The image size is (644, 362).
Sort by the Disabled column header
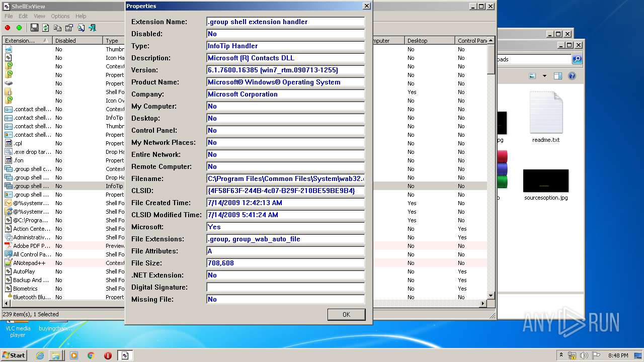(78, 41)
